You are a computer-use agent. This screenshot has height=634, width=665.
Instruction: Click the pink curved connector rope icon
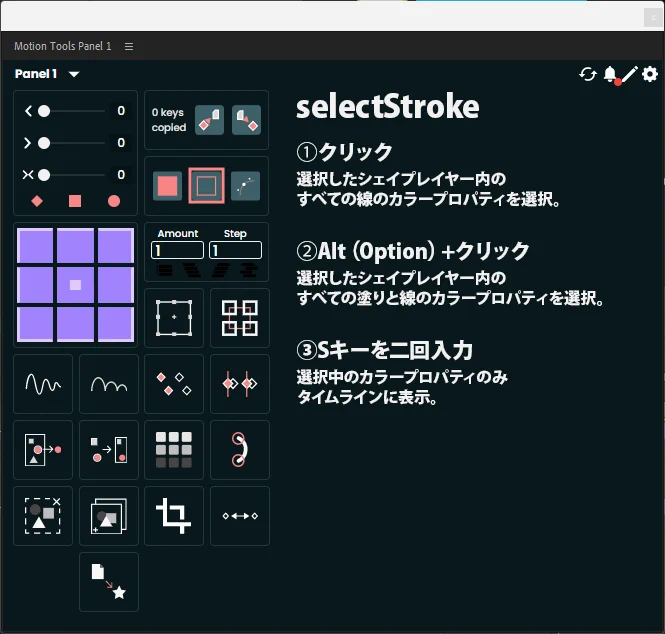coord(240,450)
